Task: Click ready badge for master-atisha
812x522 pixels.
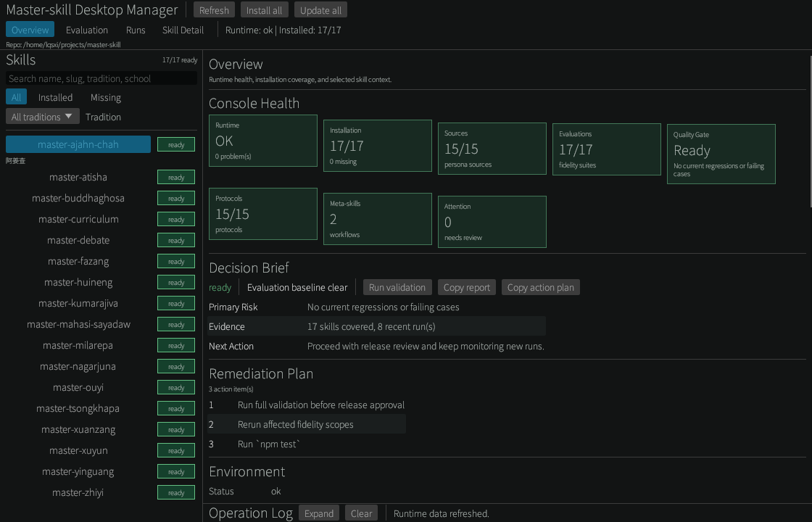Action: click(176, 177)
